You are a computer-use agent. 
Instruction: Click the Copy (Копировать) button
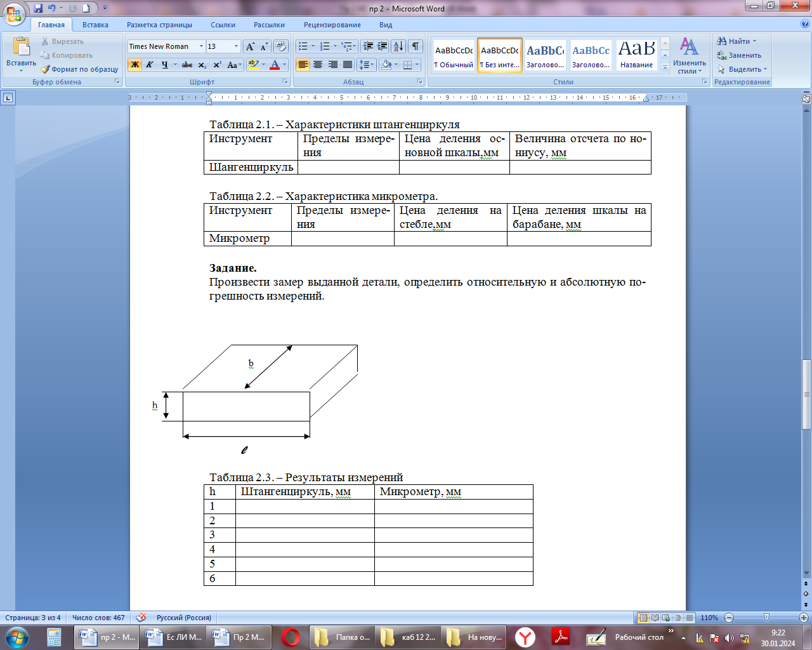(67, 55)
